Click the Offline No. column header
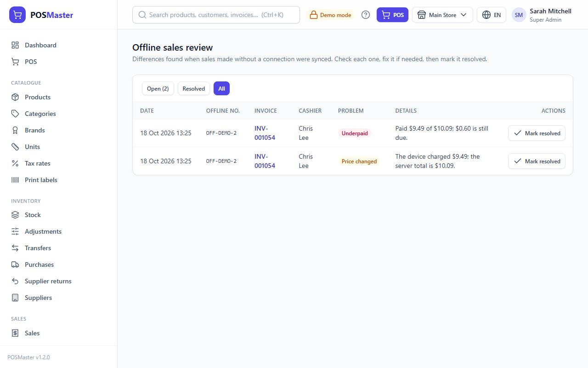 [223, 110]
